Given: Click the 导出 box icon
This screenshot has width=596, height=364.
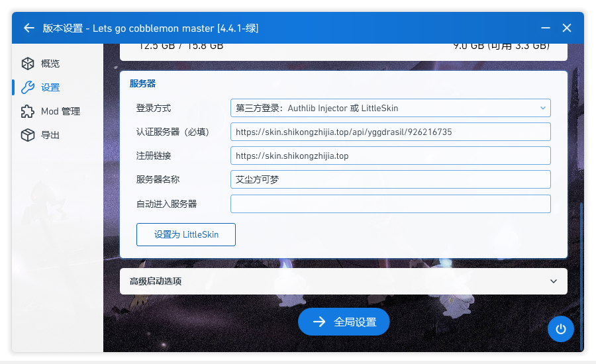Looking at the screenshot, I should click(28, 135).
